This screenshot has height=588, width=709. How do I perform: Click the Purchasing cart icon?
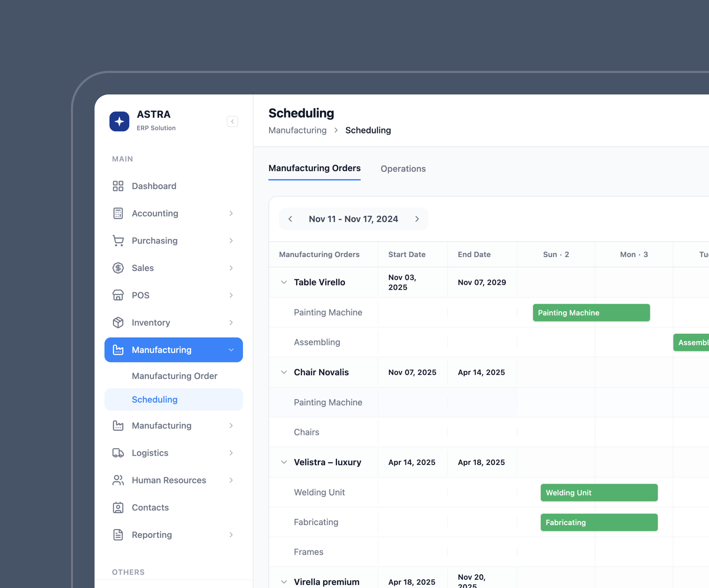point(118,241)
